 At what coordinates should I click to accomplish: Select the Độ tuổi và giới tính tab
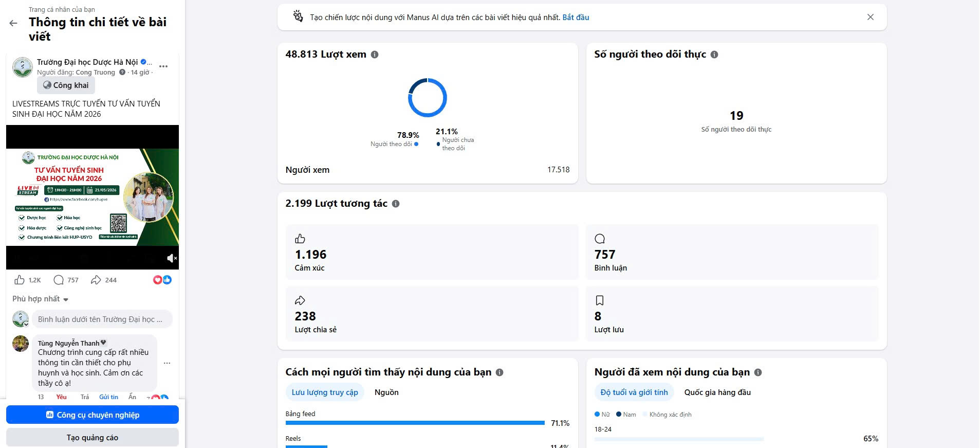click(x=634, y=392)
